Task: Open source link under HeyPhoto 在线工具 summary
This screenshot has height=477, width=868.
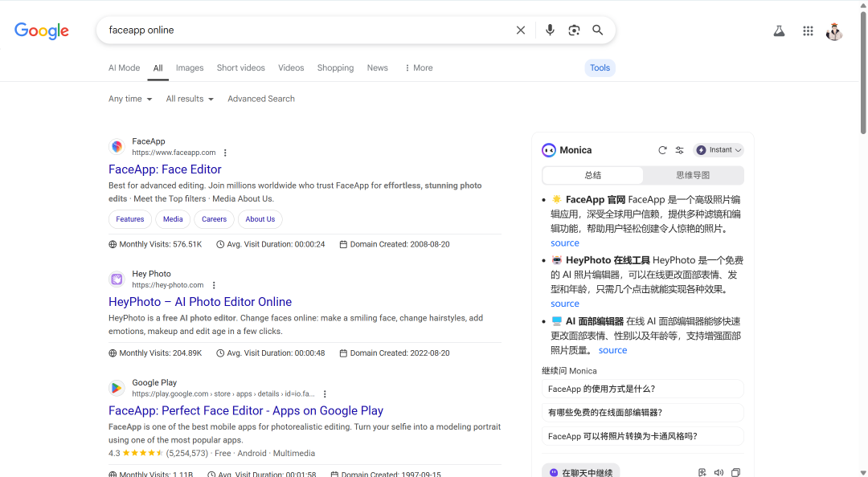Action: [x=565, y=304]
